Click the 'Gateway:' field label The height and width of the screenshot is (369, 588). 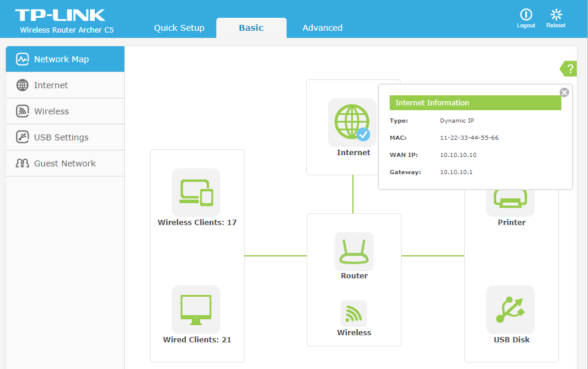[x=405, y=172]
